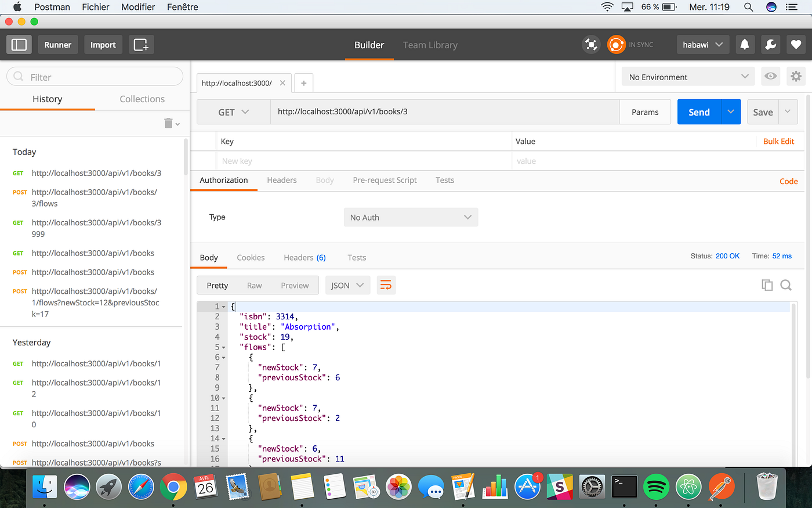Open search within the response body
812x508 pixels.
(x=786, y=285)
